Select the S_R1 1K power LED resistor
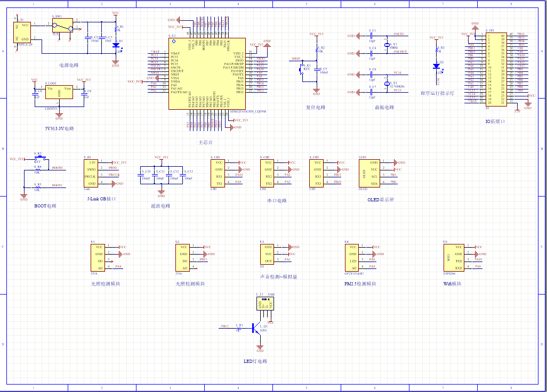The height and width of the screenshot is (392, 547). tap(116, 29)
